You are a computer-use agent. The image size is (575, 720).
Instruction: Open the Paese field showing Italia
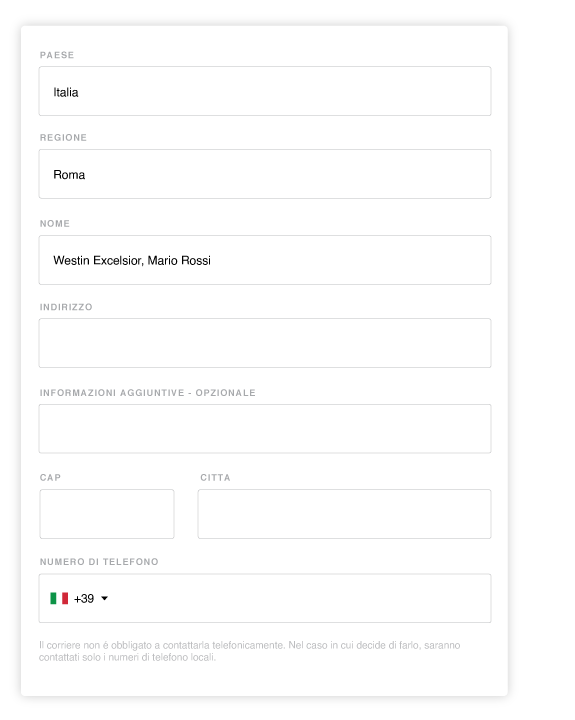tap(265, 91)
